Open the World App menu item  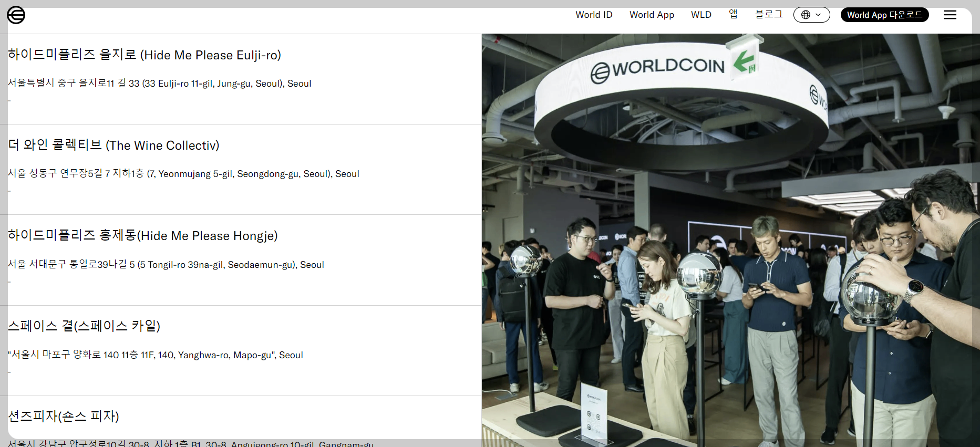click(652, 15)
